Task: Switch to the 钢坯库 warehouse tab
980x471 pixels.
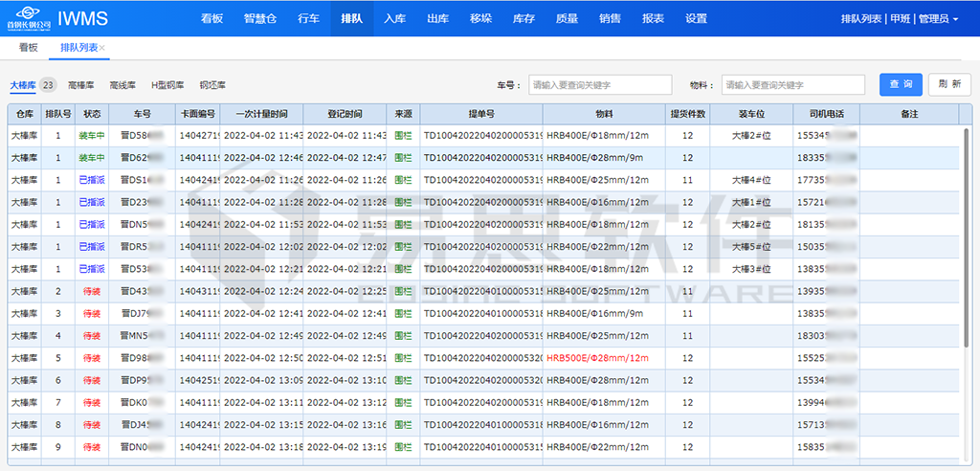Action: 212,85
